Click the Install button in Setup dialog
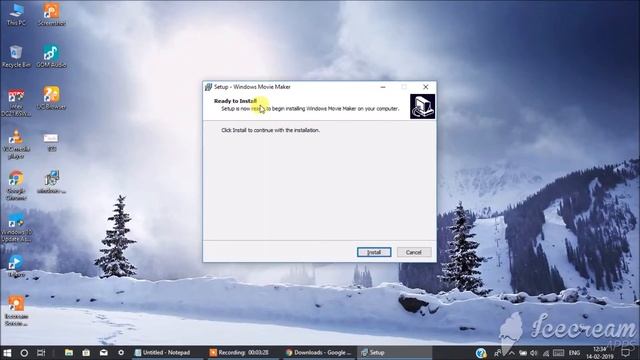 374,252
